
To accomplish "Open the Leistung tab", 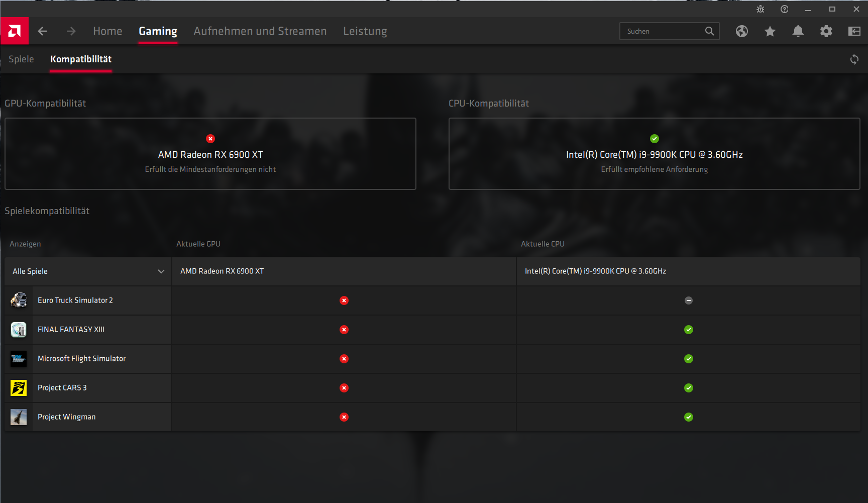I will [365, 31].
